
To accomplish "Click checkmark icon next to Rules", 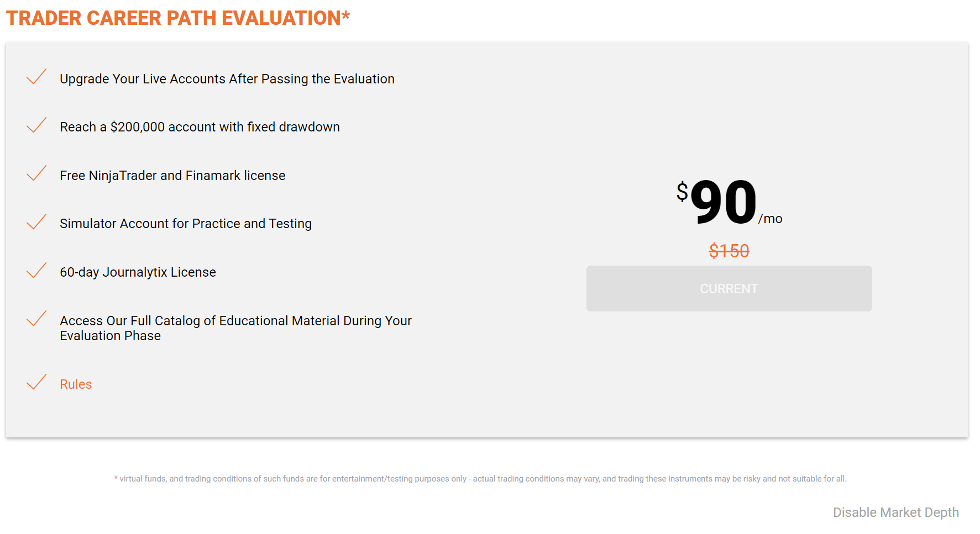I will coord(36,383).
